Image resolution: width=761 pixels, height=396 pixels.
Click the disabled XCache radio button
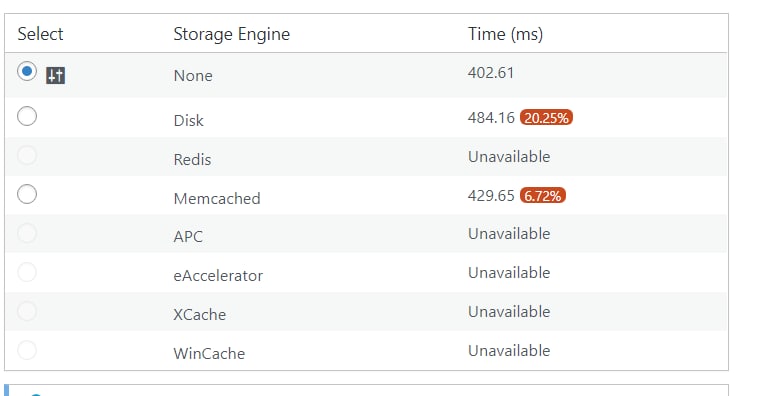click(27, 311)
